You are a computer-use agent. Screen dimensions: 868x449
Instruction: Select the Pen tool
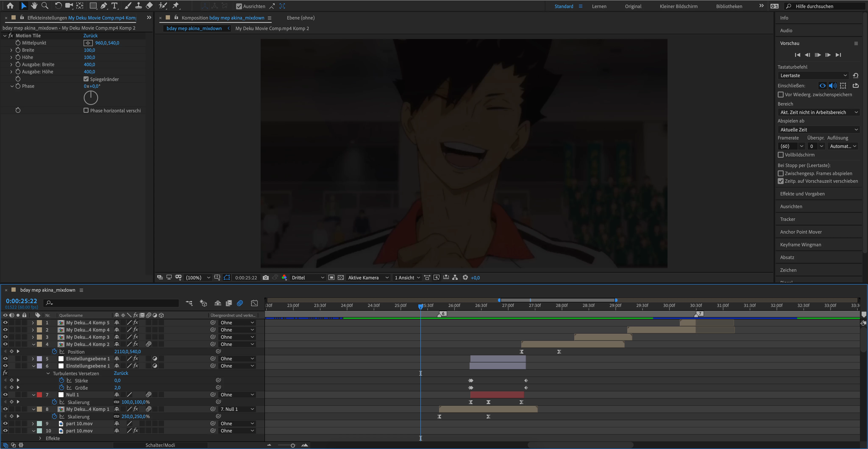coord(104,6)
